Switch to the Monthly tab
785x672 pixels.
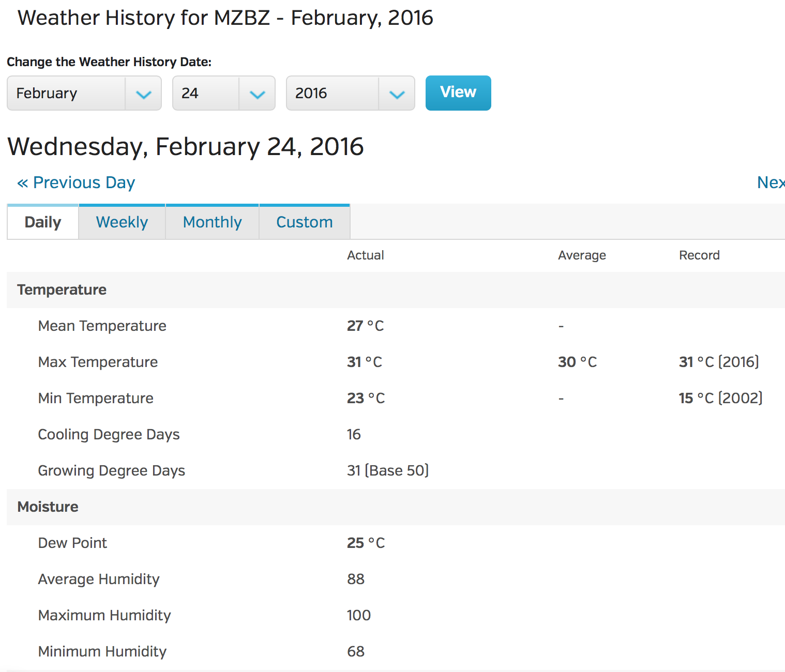pos(212,222)
